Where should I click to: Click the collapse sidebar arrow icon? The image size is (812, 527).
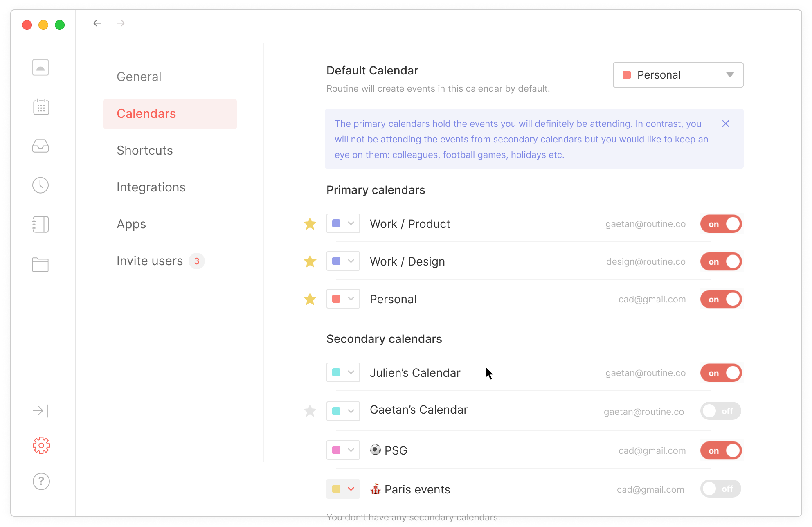point(40,410)
